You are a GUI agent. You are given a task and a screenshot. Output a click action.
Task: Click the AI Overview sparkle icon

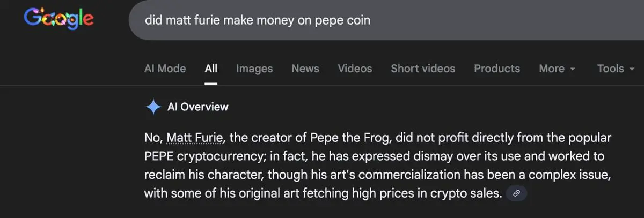tap(153, 107)
